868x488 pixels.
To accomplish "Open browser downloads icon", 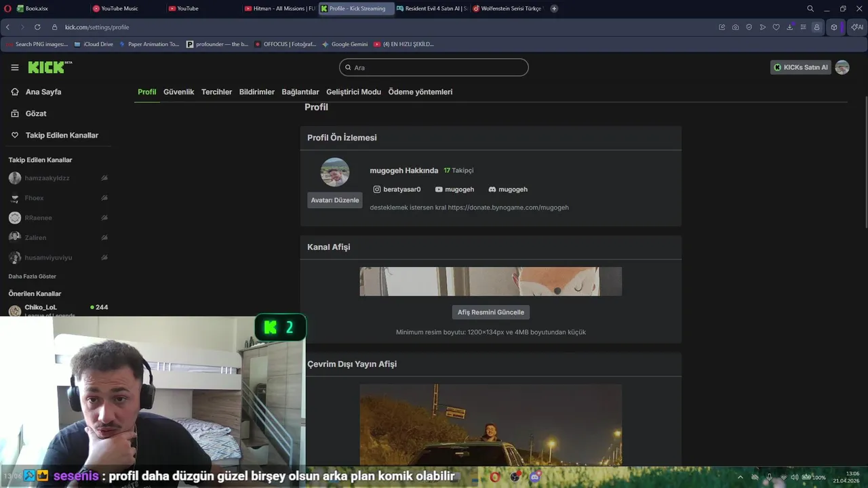I will point(790,27).
